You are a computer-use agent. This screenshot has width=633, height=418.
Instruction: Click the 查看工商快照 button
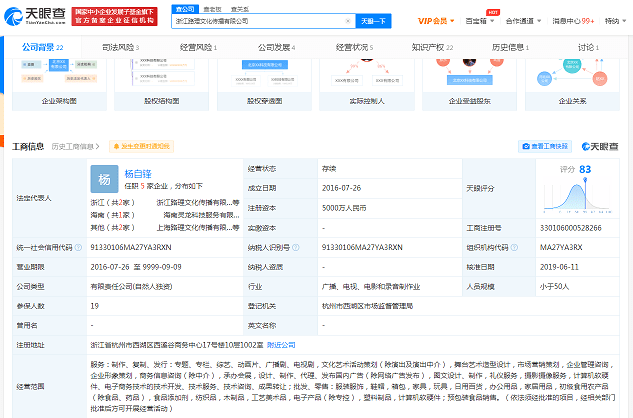click(x=545, y=146)
